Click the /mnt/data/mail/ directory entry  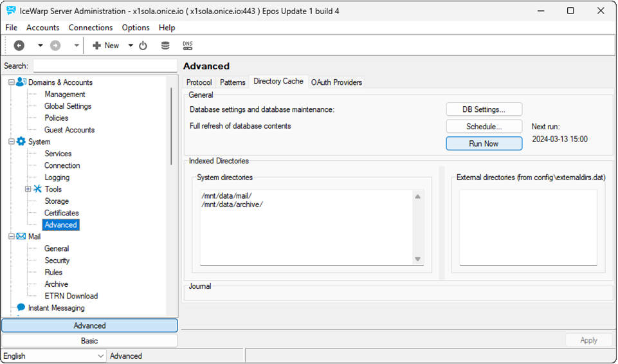click(x=226, y=196)
